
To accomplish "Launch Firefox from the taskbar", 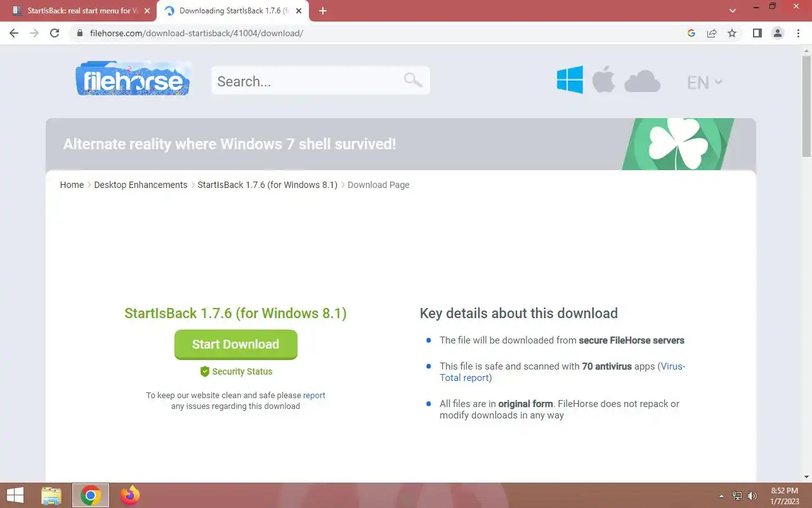I will [x=130, y=495].
